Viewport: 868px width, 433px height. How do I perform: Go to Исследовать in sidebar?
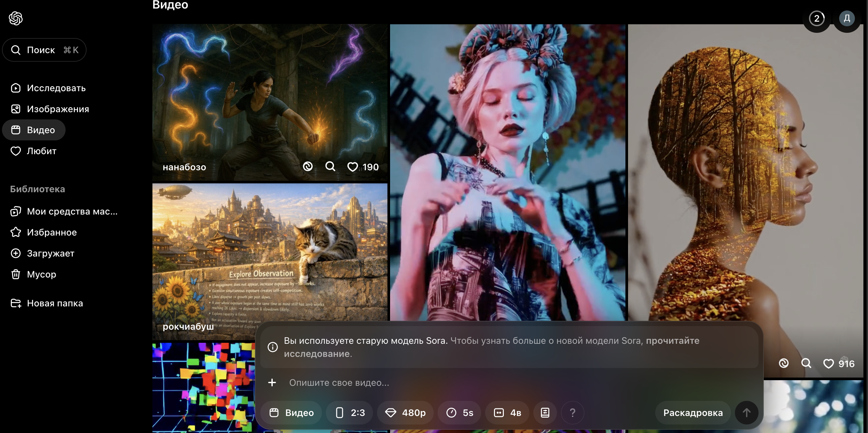[56, 88]
